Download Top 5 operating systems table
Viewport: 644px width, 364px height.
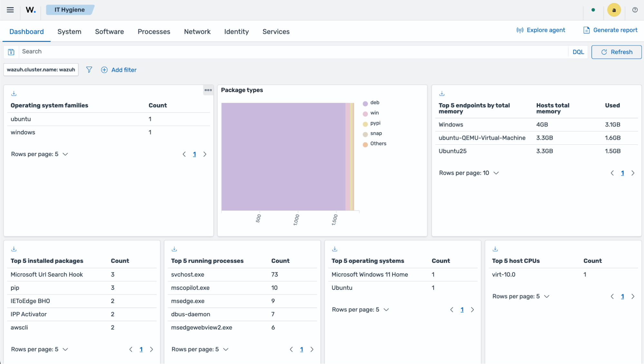335,249
